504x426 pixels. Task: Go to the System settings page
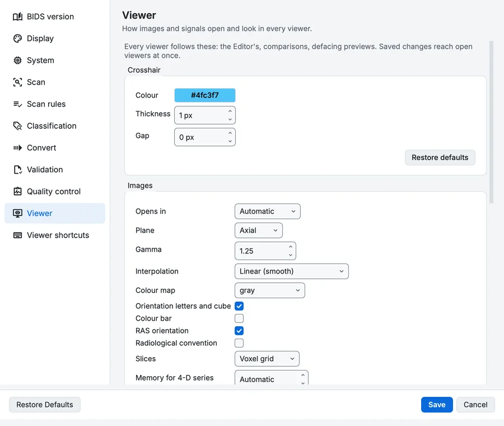55,60
